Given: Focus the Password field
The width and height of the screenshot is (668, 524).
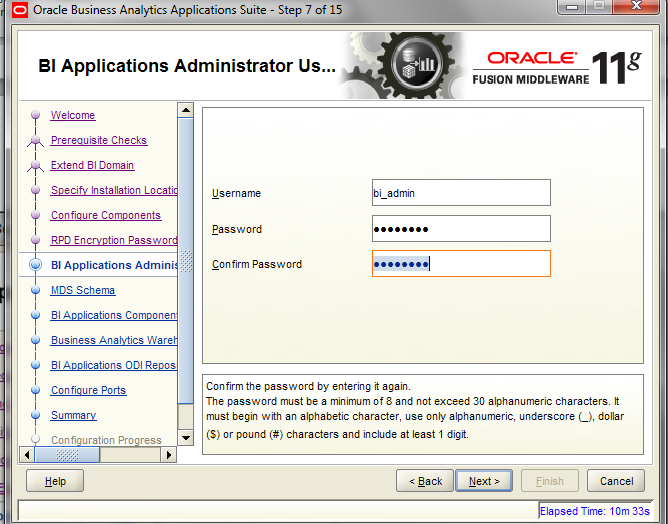Looking at the screenshot, I should pos(461,229).
